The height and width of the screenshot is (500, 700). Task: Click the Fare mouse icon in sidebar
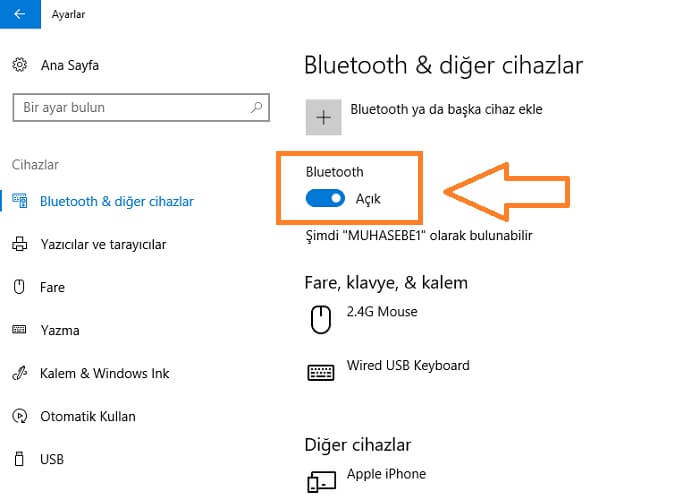tap(19, 287)
